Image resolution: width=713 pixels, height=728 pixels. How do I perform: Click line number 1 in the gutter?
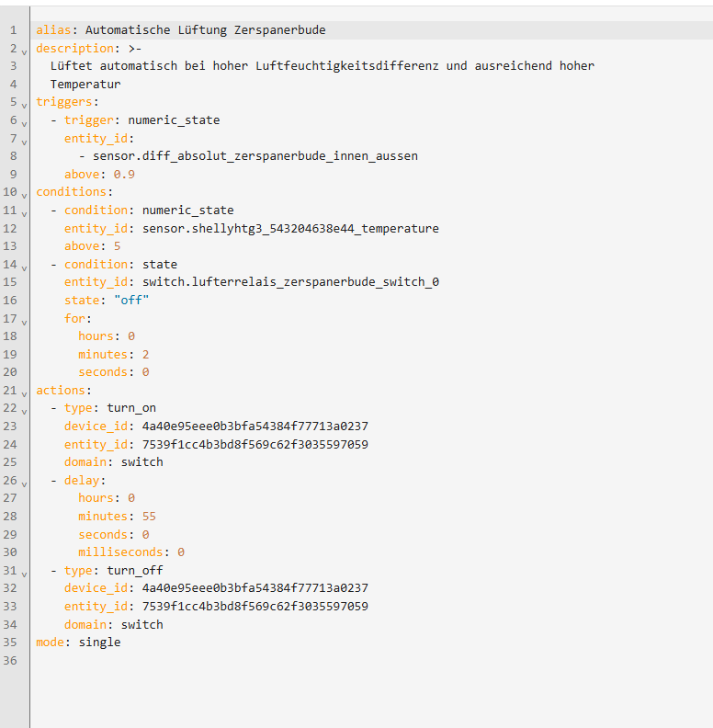point(13,30)
